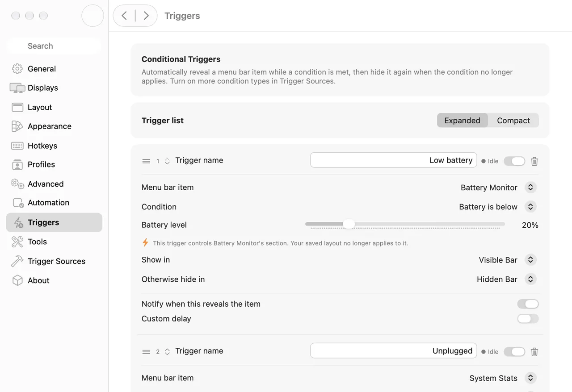
Task: Click the Idle status of Unplugged trigger
Action: point(490,352)
